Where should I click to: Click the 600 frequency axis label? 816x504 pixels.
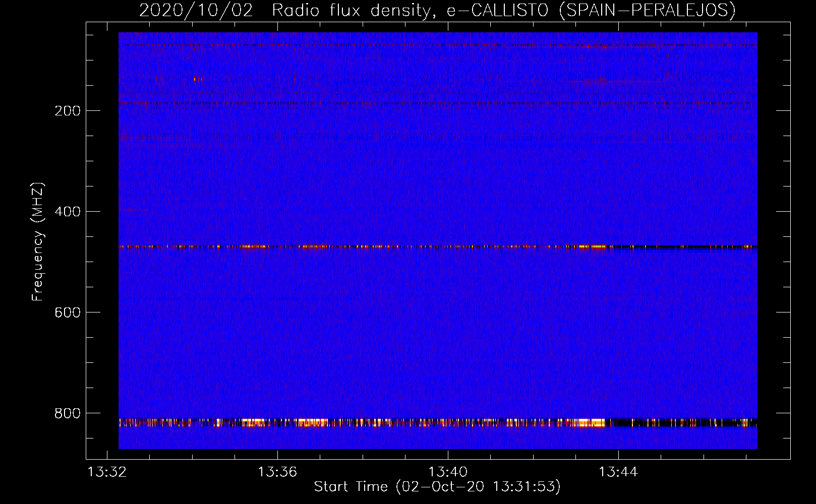(68, 312)
